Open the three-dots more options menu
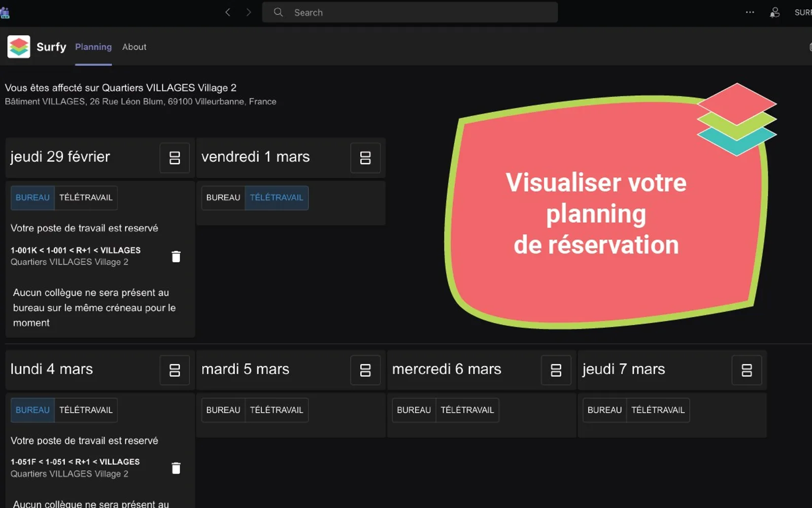The image size is (812, 508). 750,12
